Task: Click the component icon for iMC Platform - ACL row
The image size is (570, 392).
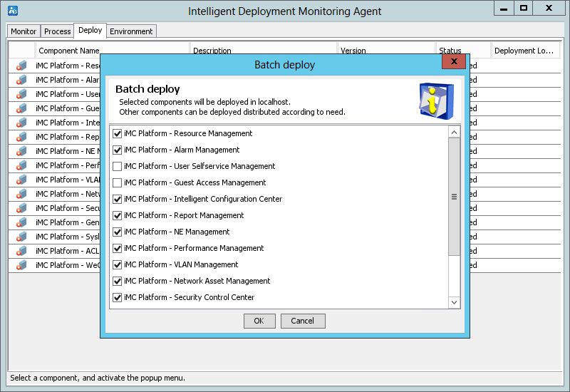Action: [x=21, y=251]
